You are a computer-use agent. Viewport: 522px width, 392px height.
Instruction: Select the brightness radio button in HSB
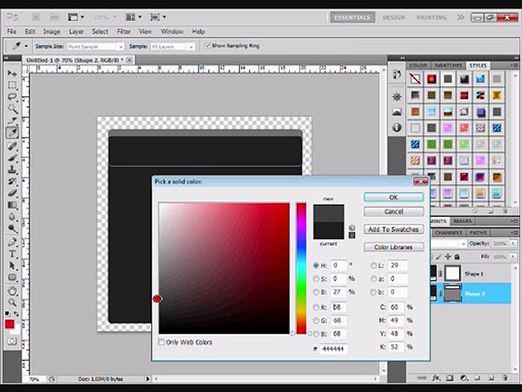point(316,292)
